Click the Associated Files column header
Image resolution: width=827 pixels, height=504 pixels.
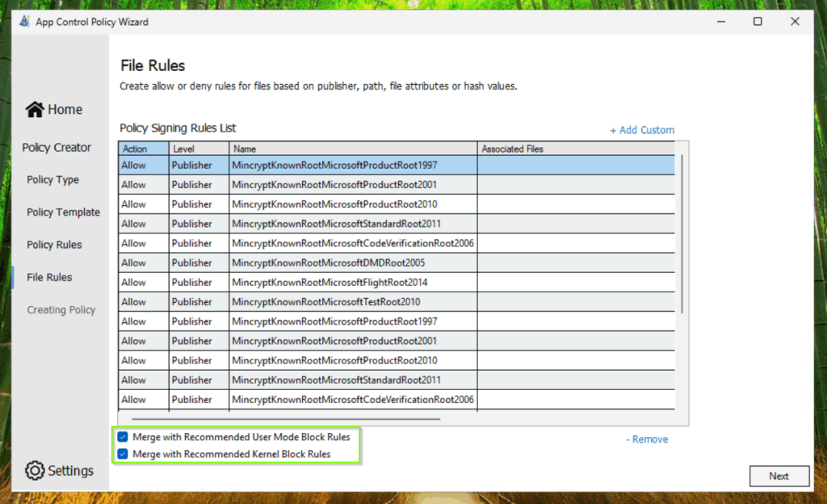click(x=575, y=149)
